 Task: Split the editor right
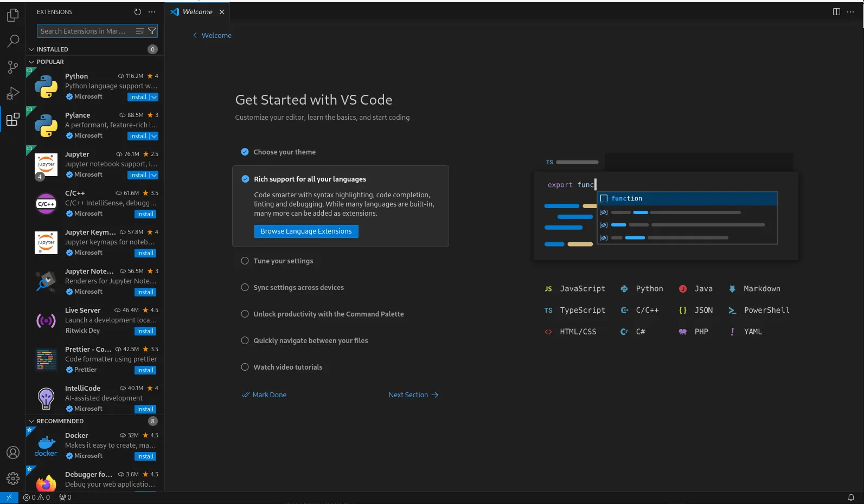[836, 12]
